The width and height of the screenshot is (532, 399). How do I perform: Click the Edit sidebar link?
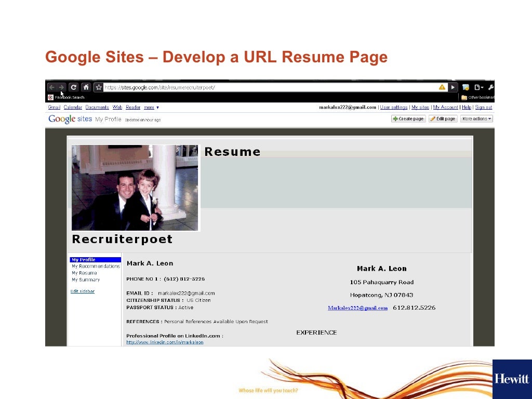[83, 291]
